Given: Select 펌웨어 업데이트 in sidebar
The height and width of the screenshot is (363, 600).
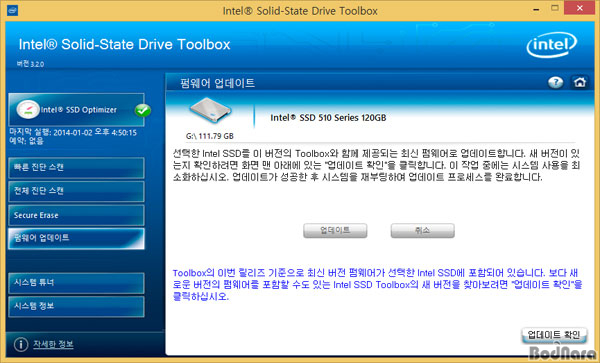Looking at the screenshot, I should (x=76, y=239).
